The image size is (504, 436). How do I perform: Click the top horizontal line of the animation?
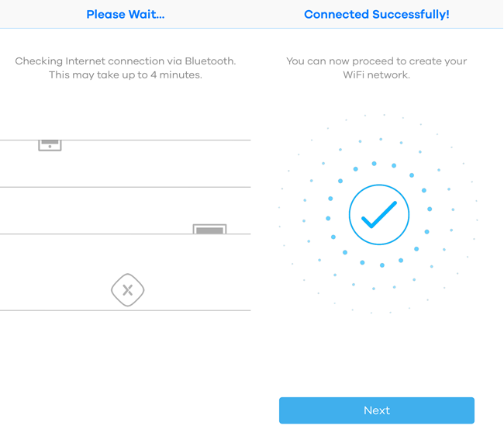[x=126, y=140]
